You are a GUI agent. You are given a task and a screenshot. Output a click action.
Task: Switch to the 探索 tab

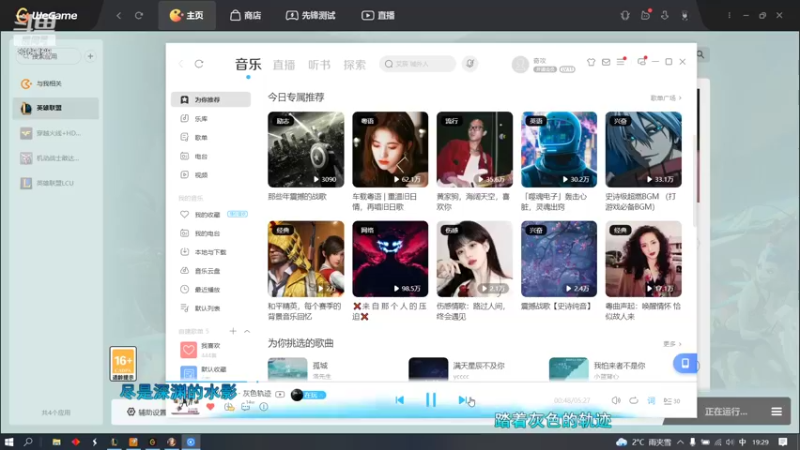coord(355,65)
